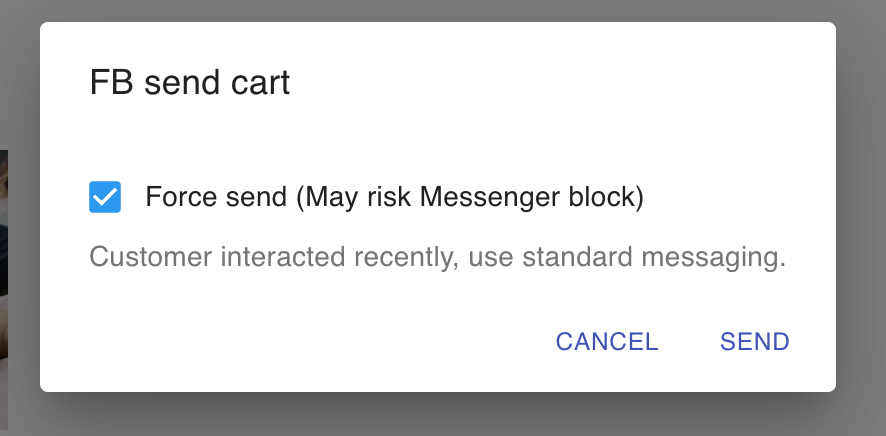Uncheck the Force send checkbox
Viewport: 886px width, 436px height.
click(105, 197)
